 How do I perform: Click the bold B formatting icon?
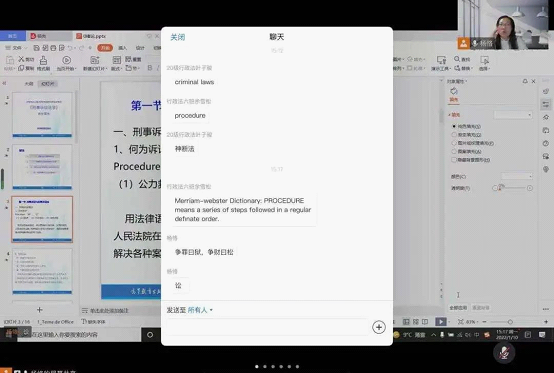pos(150,68)
